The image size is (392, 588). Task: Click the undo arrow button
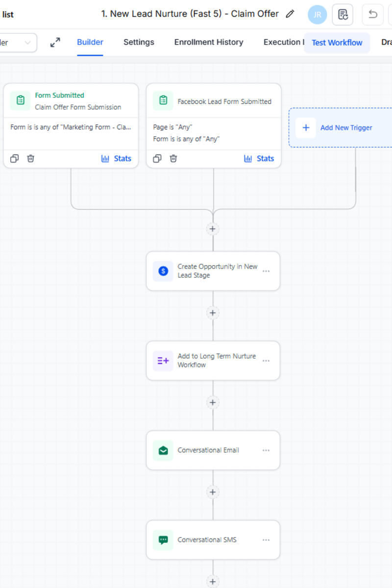[x=373, y=15]
